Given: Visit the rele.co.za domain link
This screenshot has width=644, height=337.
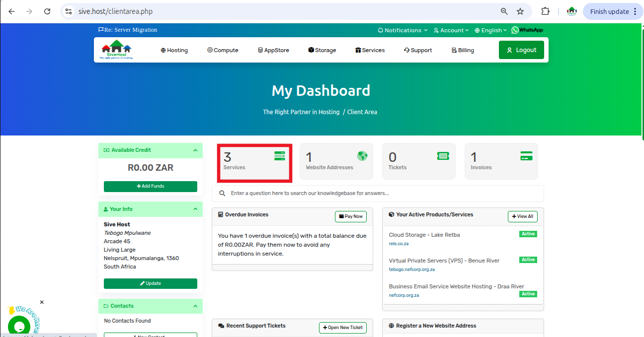Looking at the screenshot, I should coord(399,244).
